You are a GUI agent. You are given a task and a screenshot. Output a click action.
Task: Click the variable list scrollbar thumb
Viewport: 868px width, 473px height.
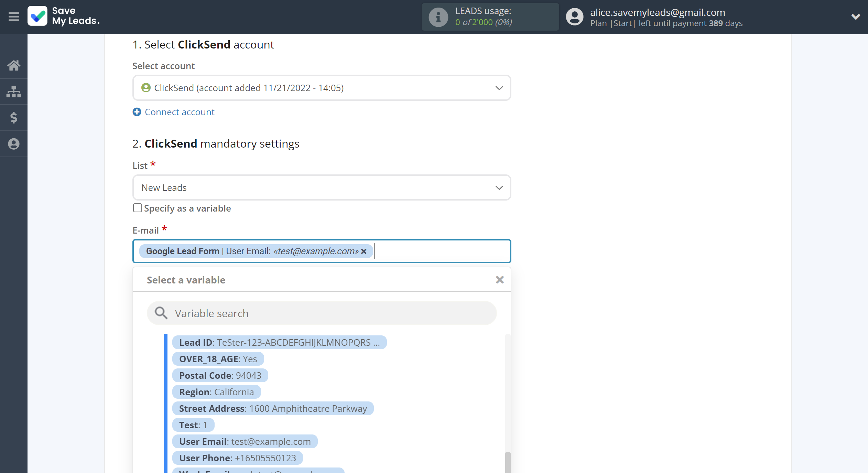tap(508, 462)
